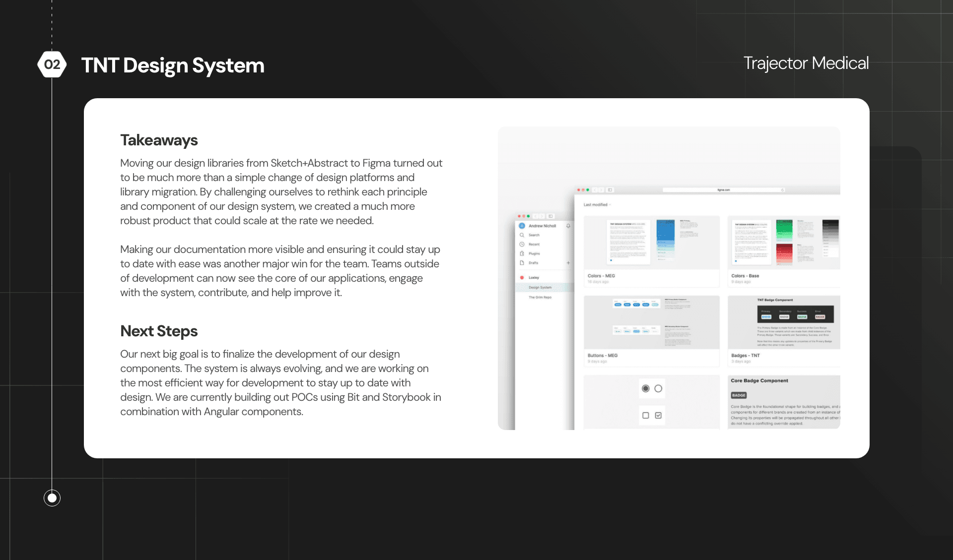The image size is (953, 560).
Task: Open The Grim Repo project
Action: pyautogui.click(x=540, y=298)
